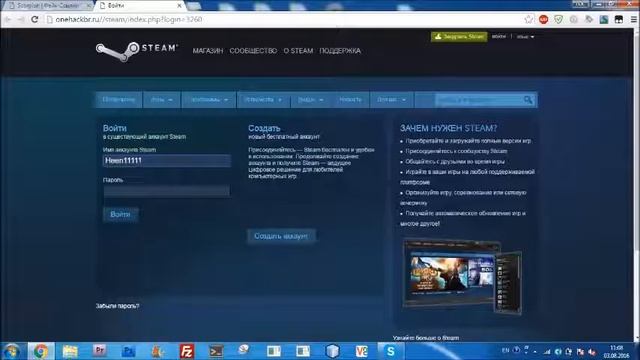This screenshot has height=360, width=640.
Task: Open the ПОДДЕРЖКА menu item
Action: coord(340,51)
